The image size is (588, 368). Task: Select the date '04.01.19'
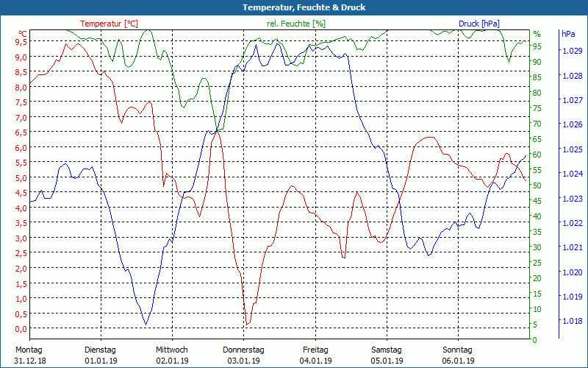[315, 361]
